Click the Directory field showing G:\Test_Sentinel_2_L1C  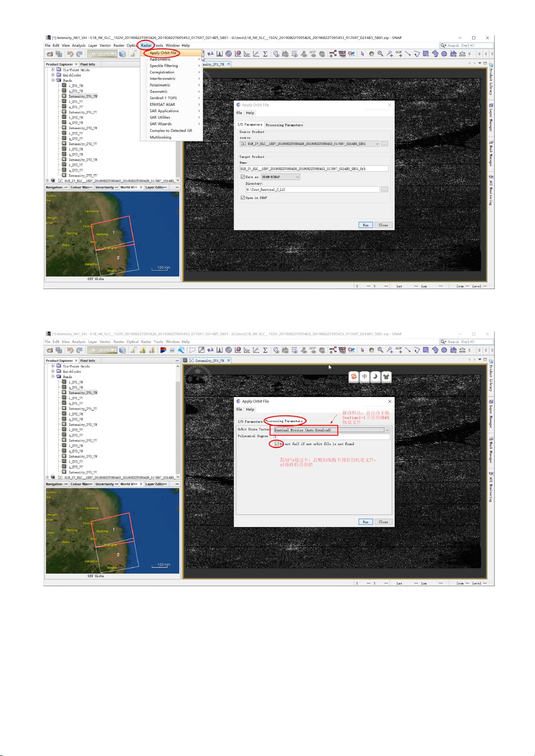pos(313,190)
